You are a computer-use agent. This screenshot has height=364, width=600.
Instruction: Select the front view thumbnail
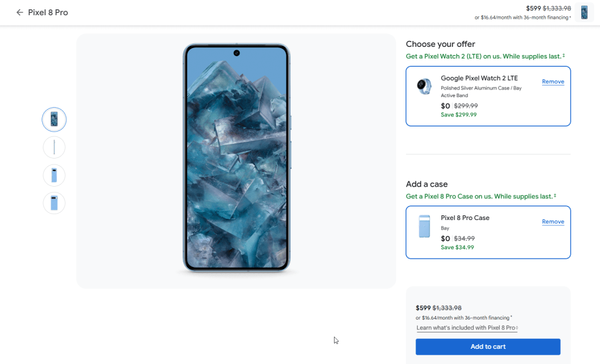54,119
